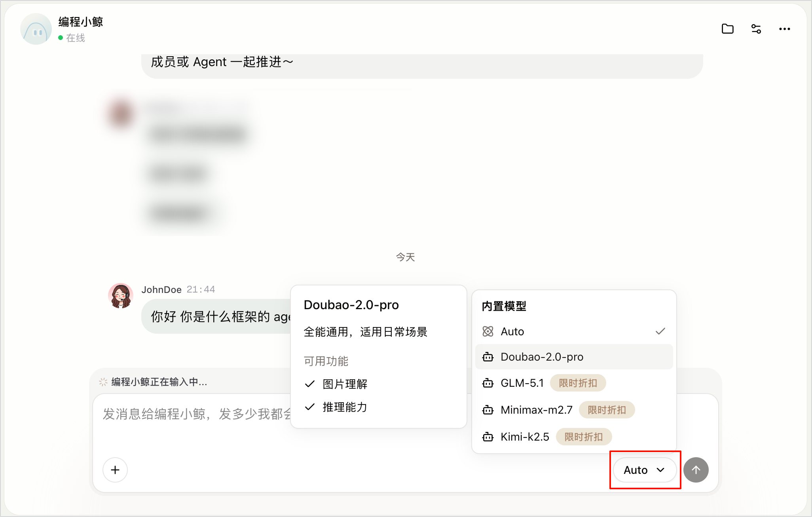Click the robot icon beside Kimi-k2.5
Image resolution: width=812 pixels, height=517 pixels.
(488, 437)
